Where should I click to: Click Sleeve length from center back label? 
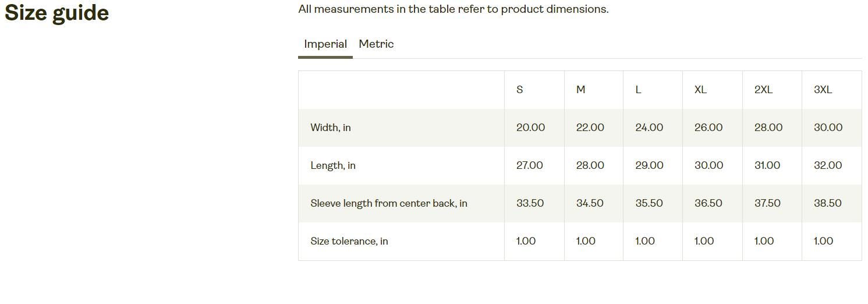tap(389, 203)
